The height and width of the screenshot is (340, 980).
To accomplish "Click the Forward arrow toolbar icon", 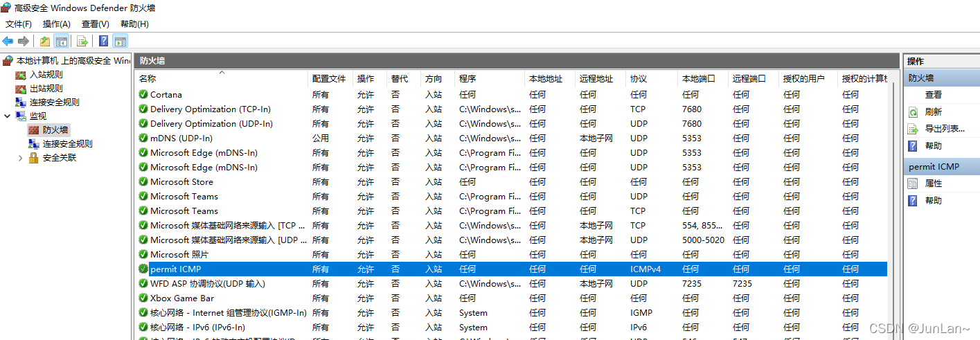I will point(24,41).
